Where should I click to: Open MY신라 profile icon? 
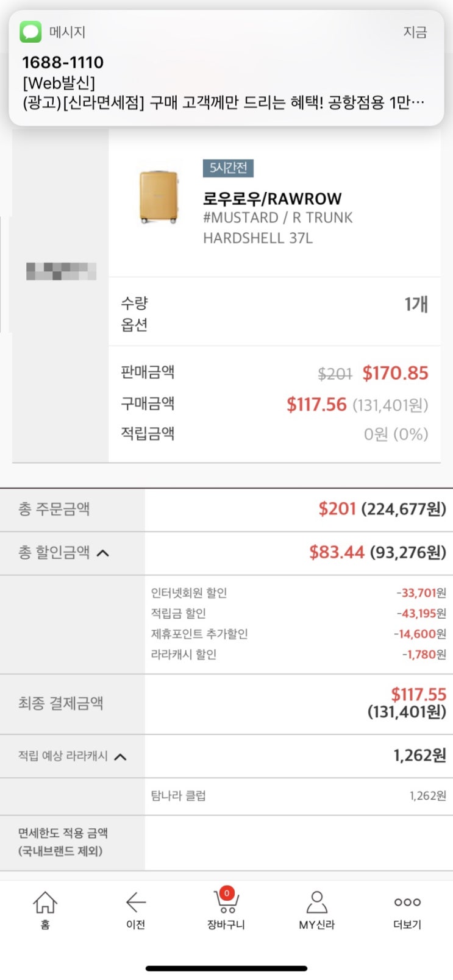[x=316, y=902]
